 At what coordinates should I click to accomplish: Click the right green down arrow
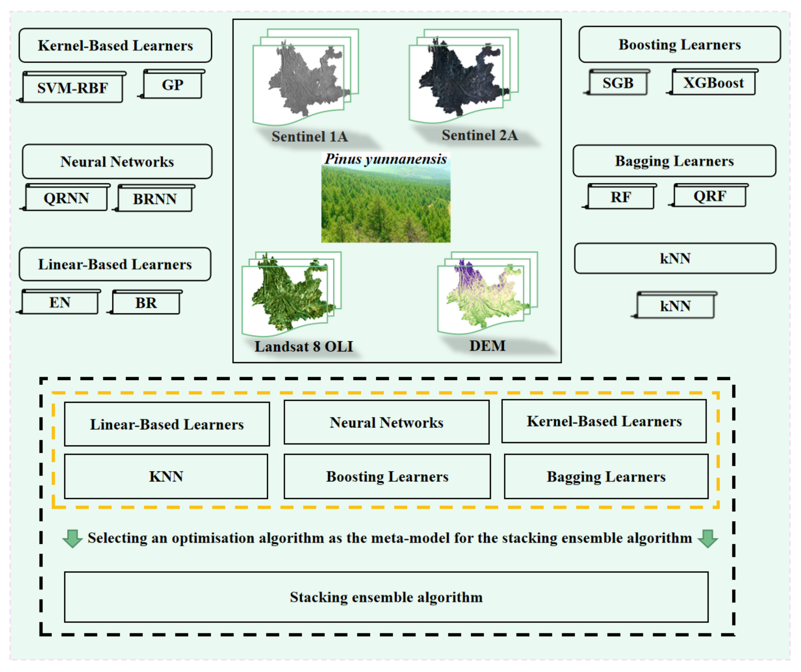tap(707, 538)
